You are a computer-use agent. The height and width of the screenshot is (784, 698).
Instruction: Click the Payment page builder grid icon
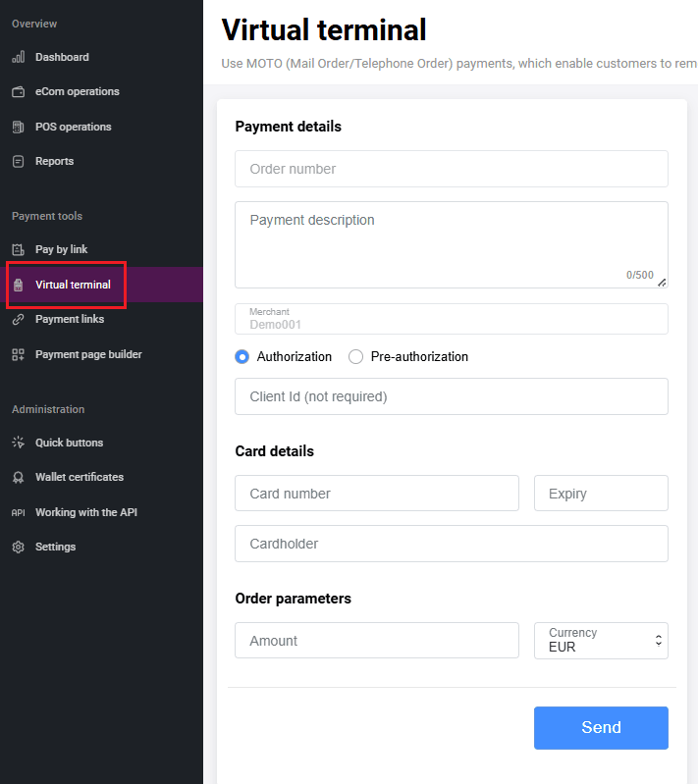coord(18,354)
